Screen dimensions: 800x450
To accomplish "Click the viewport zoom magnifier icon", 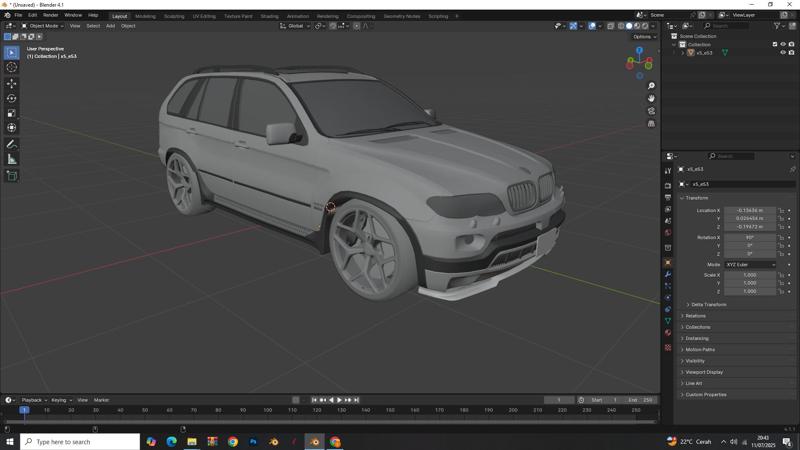I will (651, 86).
